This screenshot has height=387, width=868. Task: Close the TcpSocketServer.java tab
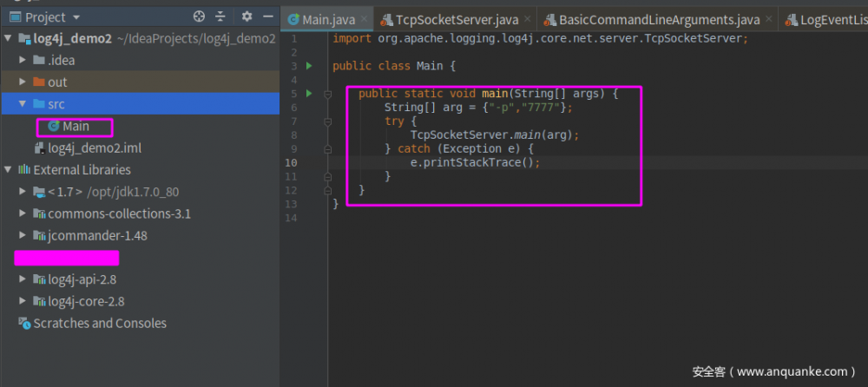coord(528,19)
